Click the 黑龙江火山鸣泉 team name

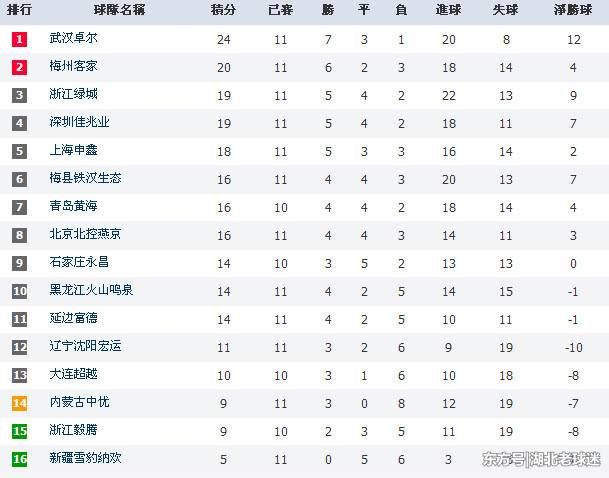(91, 290)
